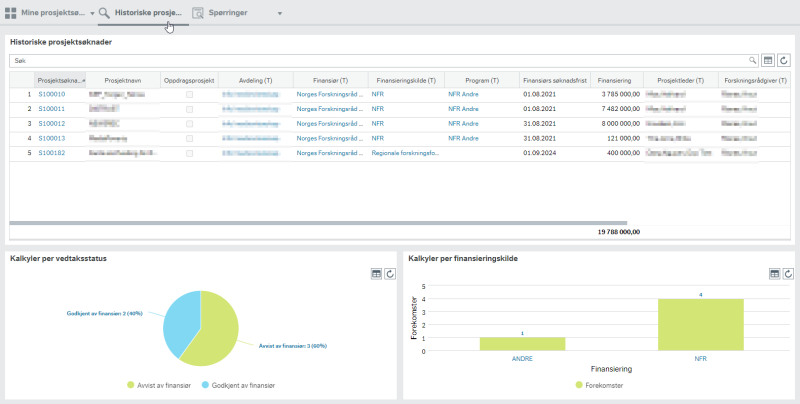Image resolution: width=800 pixels, height=404 pixels.
Task: Show table view for Kalkyler per finansieringskilde
Action: pos(774,274)
